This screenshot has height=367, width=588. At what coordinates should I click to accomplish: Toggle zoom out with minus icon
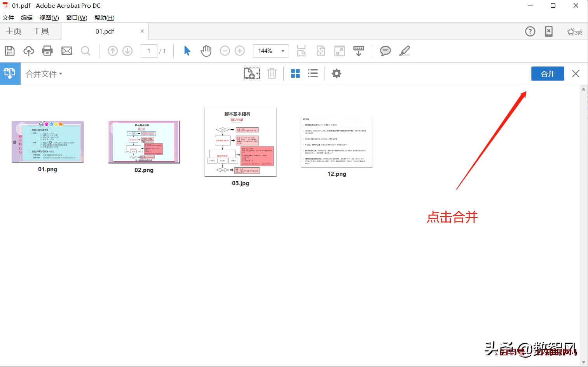point(225,50)
